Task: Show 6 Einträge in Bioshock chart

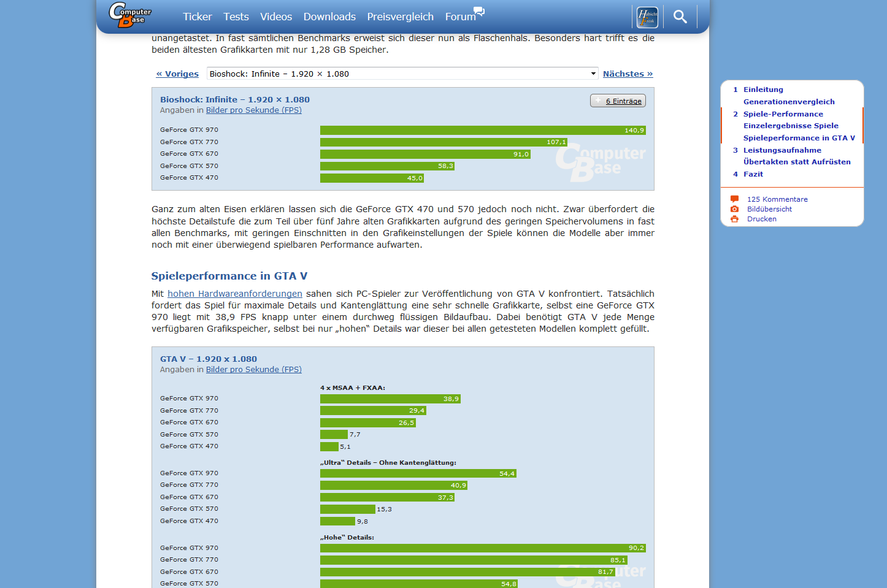Action: 618,101
